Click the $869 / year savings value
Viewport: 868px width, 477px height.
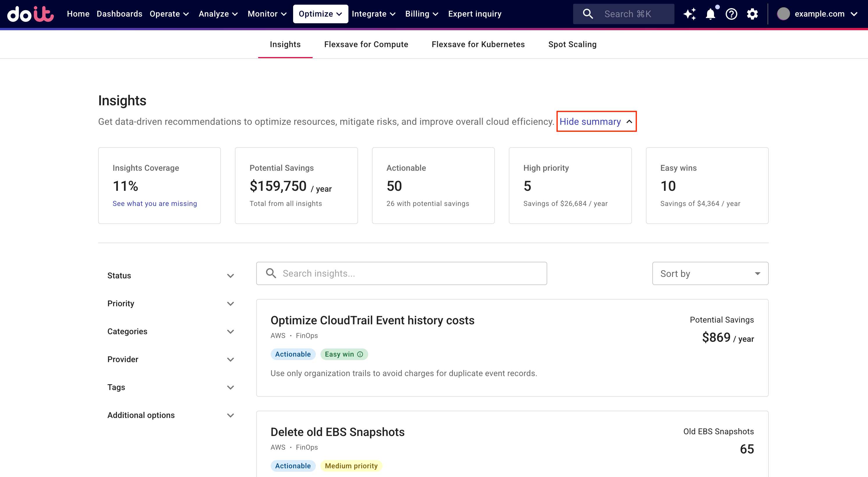pos(728,337)
